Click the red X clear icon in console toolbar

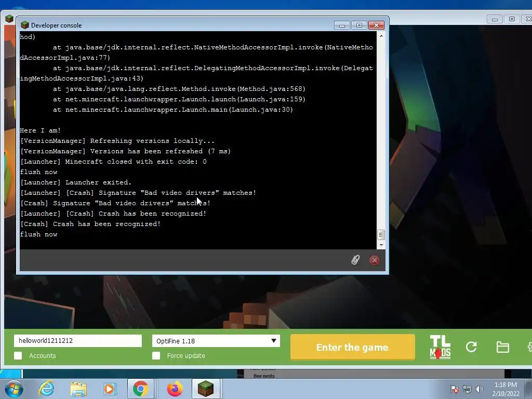[375, 260]
